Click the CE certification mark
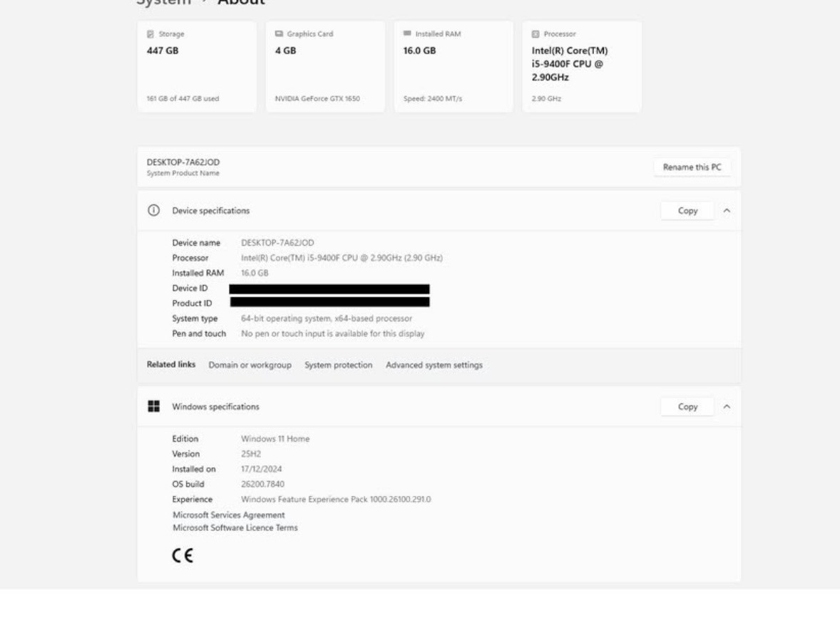 click(182, 556)
